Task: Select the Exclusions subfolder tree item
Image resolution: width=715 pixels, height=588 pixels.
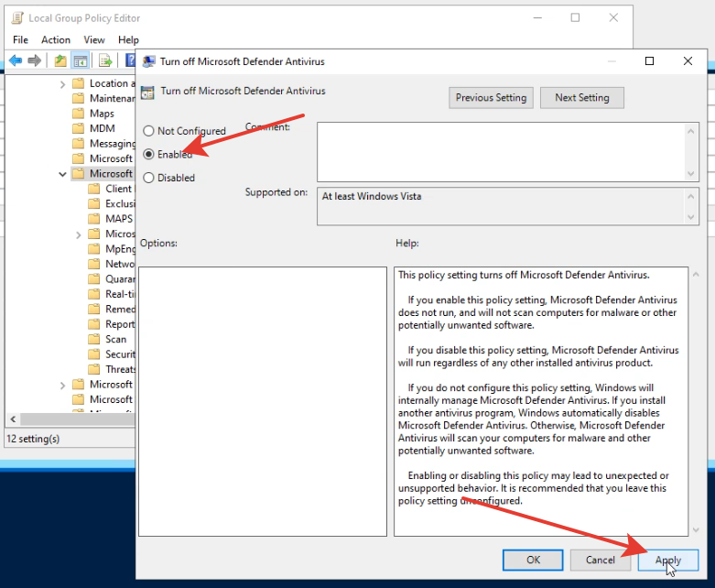Action: point(120,203)
